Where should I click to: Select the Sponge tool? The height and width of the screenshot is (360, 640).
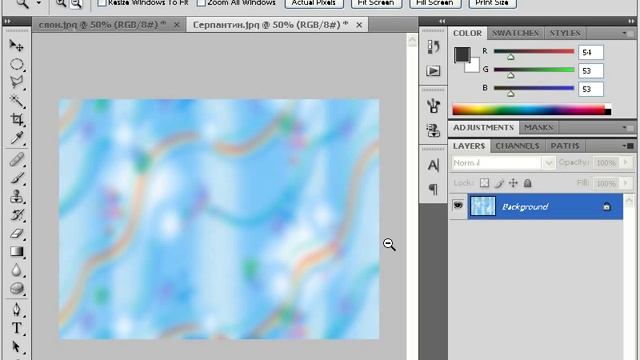(16, 289)
